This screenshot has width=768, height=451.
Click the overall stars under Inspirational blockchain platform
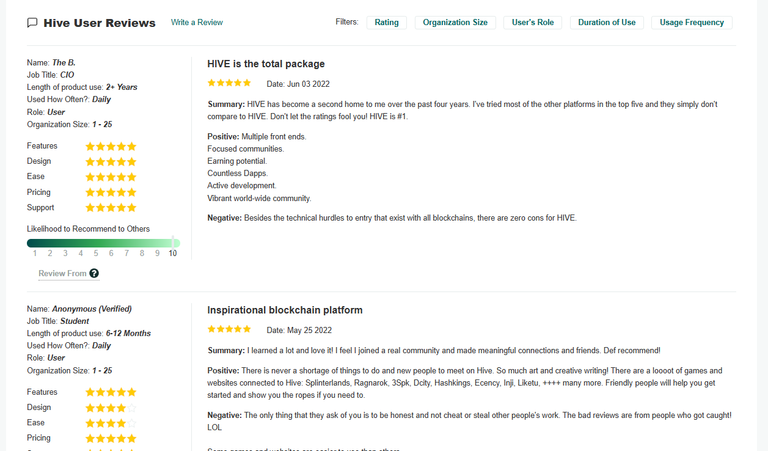(229, 330)
